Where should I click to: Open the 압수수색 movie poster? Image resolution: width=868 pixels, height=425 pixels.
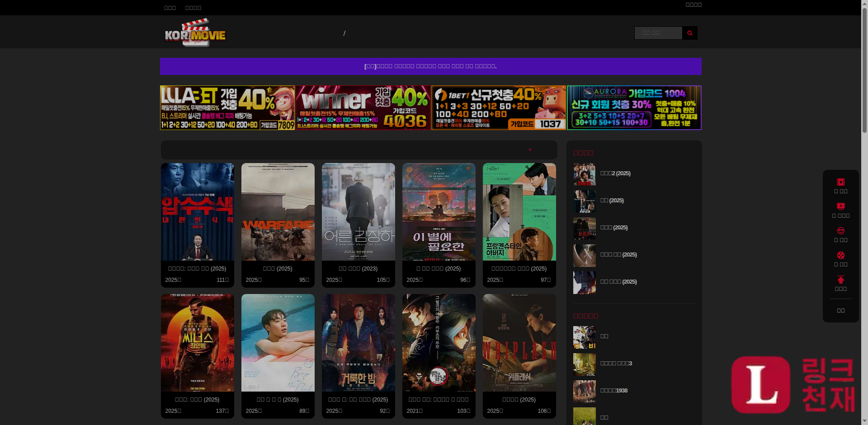[x=198, y=212]
